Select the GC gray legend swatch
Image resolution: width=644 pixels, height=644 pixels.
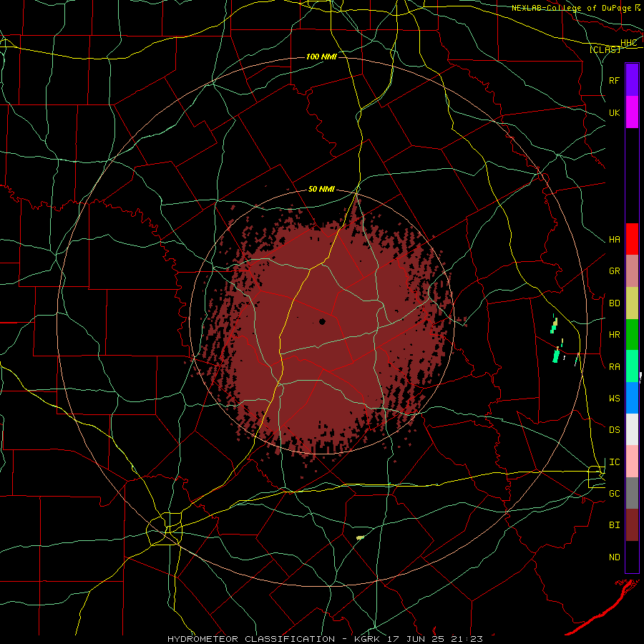point(632,493)
